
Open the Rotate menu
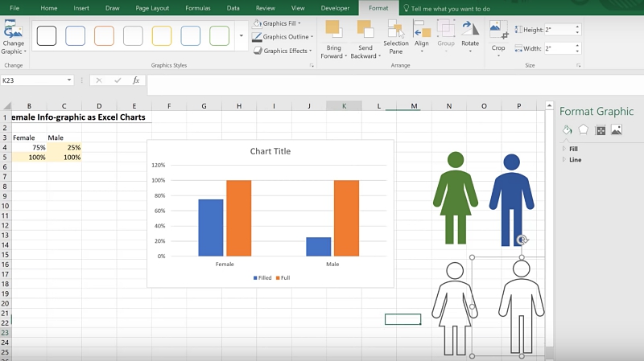[x=470, y=36]
